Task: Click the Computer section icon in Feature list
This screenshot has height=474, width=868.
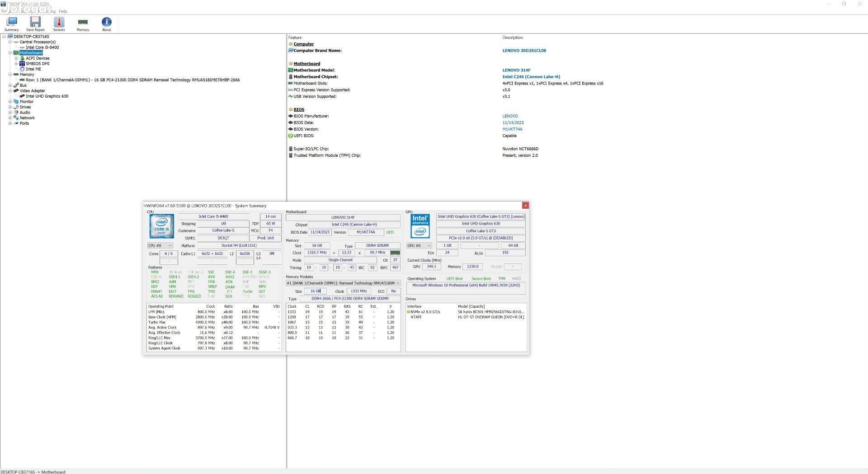Action: [x=291, y=44]
